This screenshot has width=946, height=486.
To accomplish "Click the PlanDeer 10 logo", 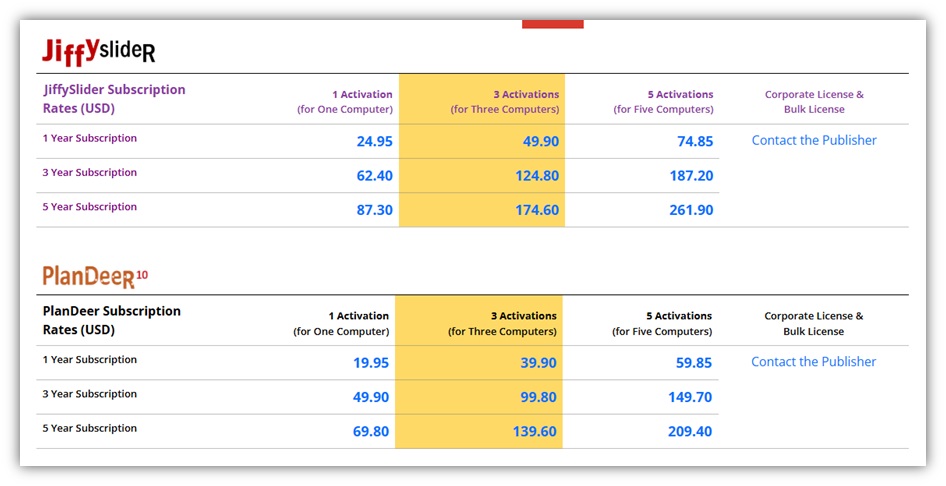I will [95, 276].
